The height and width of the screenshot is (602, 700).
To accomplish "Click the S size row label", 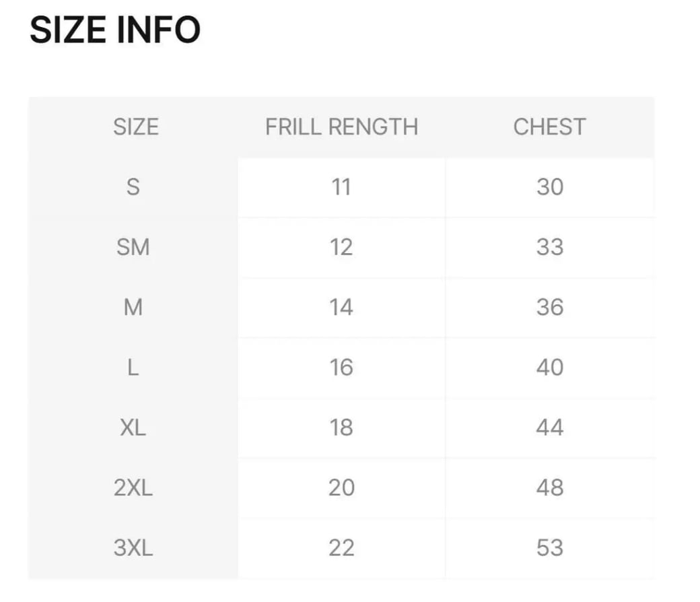I will tap(133, 187).
